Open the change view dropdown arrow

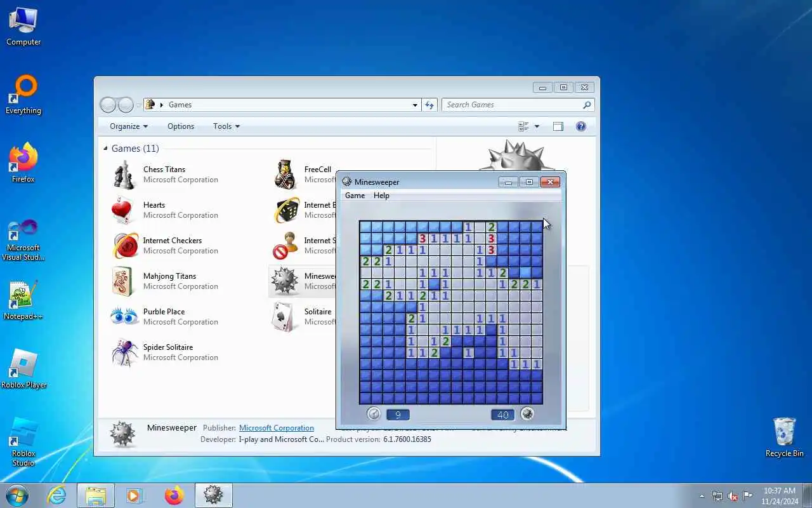click(x=537, y=126)
